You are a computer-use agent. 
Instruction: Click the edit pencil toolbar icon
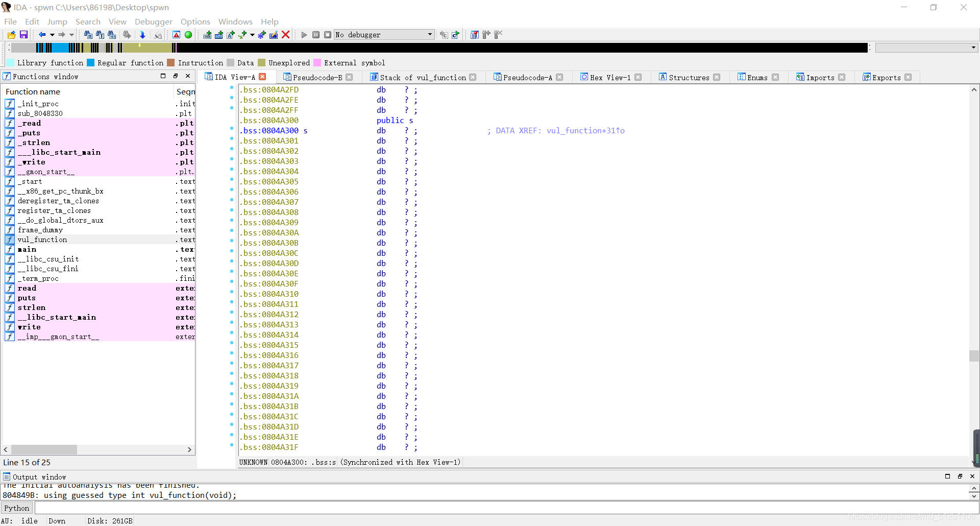click(274, 35)
